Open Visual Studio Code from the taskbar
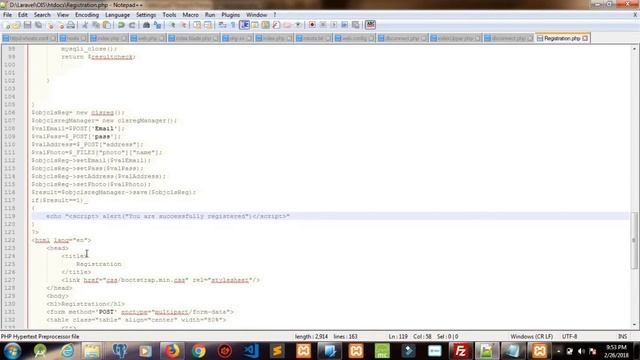The image size is (640, 360). 251,351
